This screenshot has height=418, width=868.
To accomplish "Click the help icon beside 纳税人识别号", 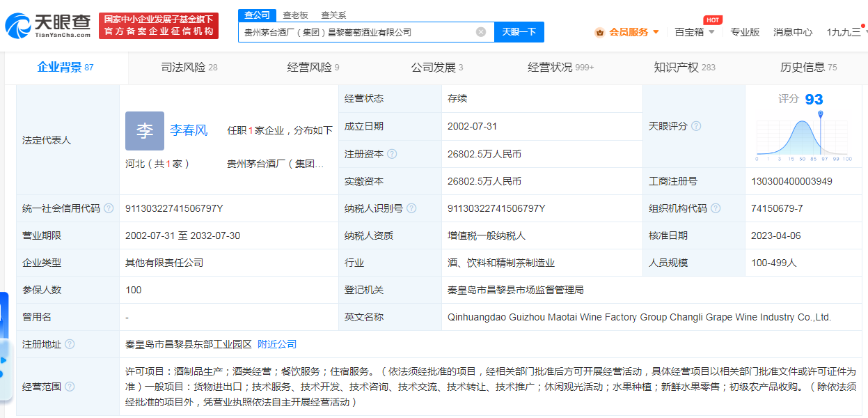I will 411,208.
